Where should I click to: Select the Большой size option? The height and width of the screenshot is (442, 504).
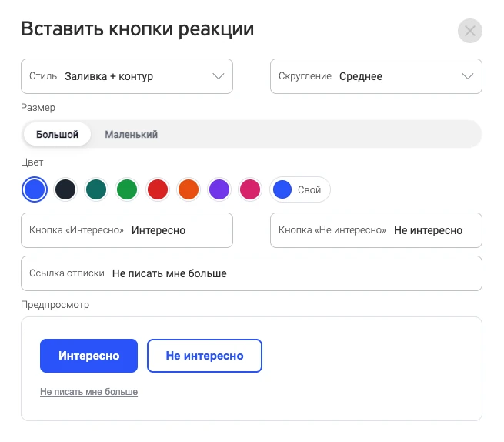click(x=57, y=134)
